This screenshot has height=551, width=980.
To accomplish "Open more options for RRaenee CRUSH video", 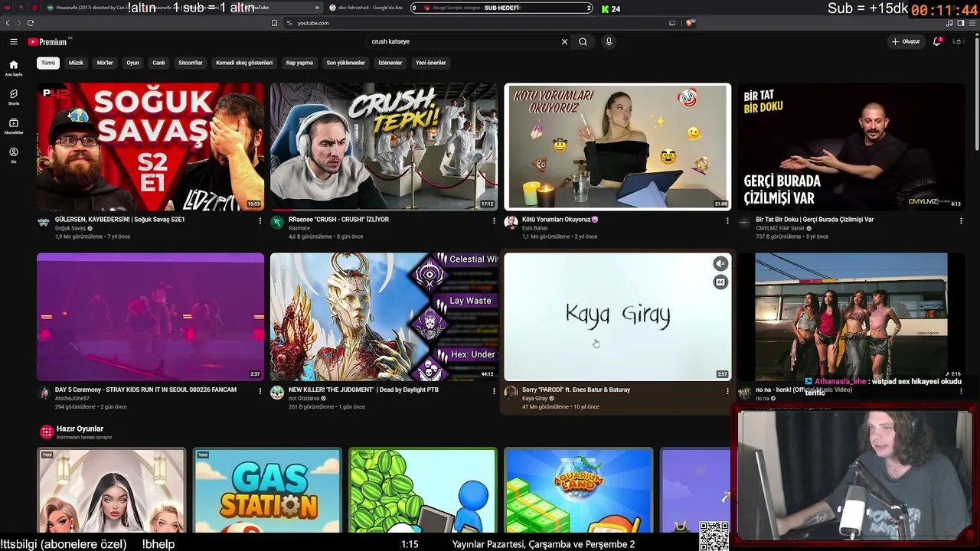I will (494, 220).
